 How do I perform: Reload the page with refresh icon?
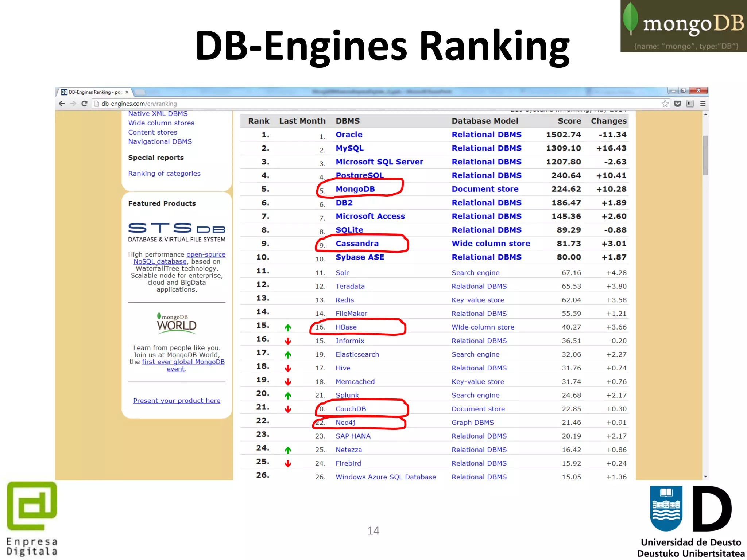coord(84,104)
